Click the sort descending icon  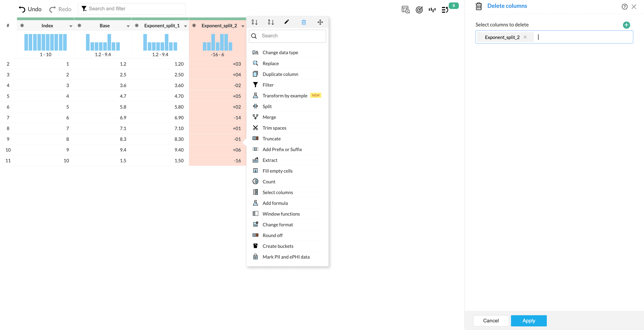point(271,22)
